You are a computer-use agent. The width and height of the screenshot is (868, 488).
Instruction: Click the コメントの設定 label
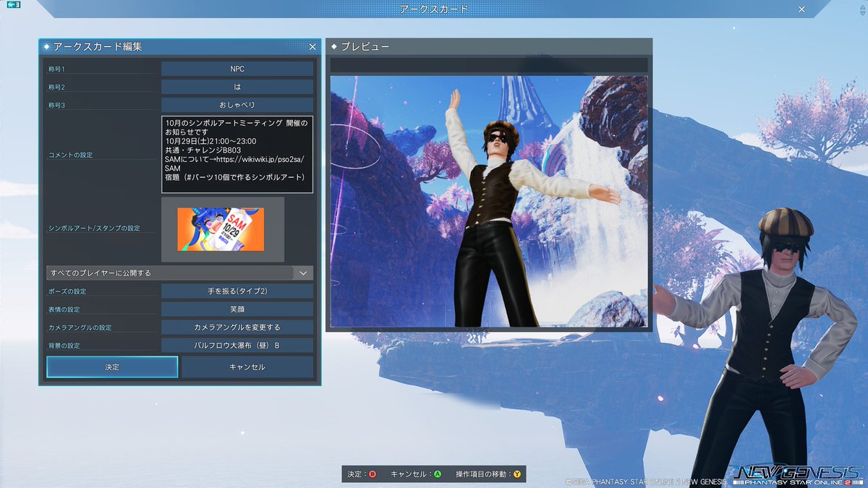click(70, 155)
